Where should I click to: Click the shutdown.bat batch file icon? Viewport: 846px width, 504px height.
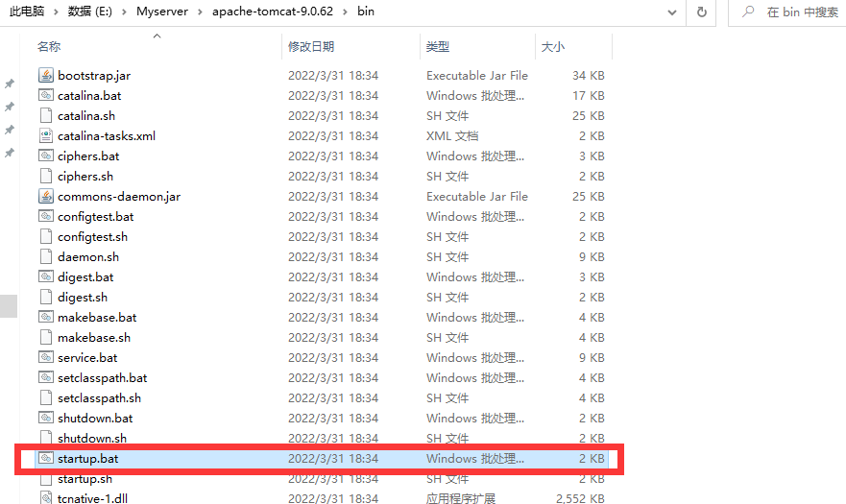(46, 418)
